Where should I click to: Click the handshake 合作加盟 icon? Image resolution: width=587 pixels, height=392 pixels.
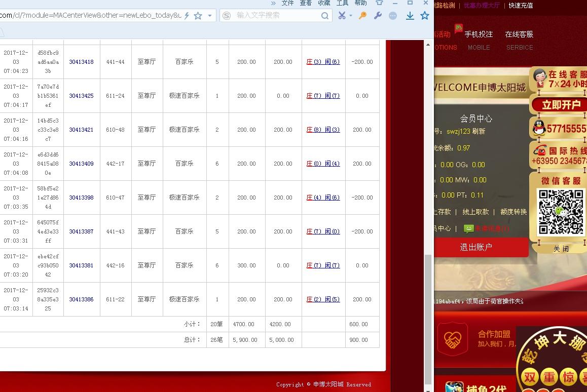pos(453,339)
